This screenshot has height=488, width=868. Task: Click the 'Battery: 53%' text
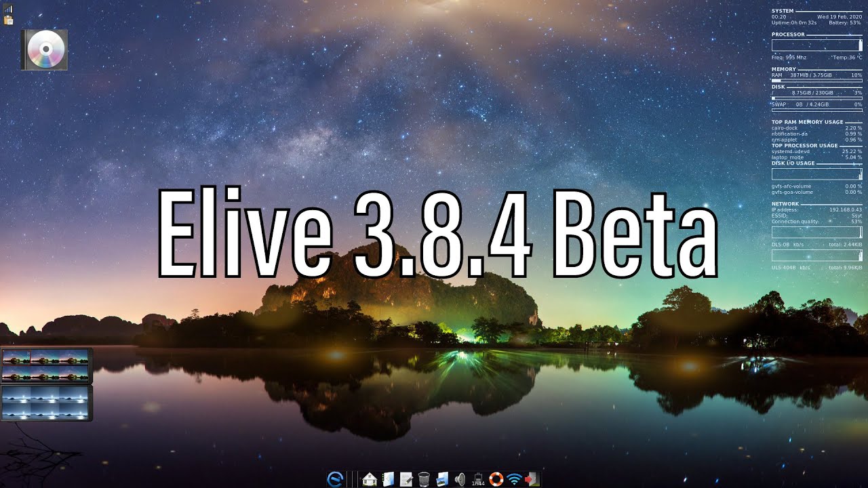point(845,23)
